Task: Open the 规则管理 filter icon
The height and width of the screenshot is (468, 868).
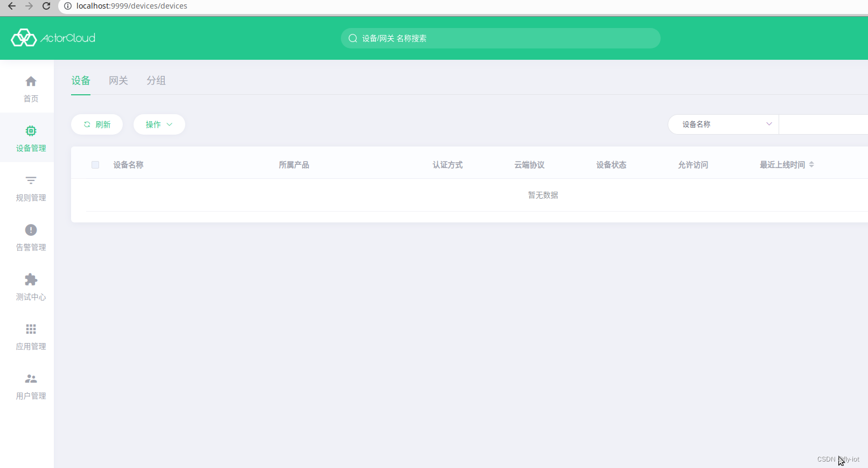Action: [x=31, y=180]
